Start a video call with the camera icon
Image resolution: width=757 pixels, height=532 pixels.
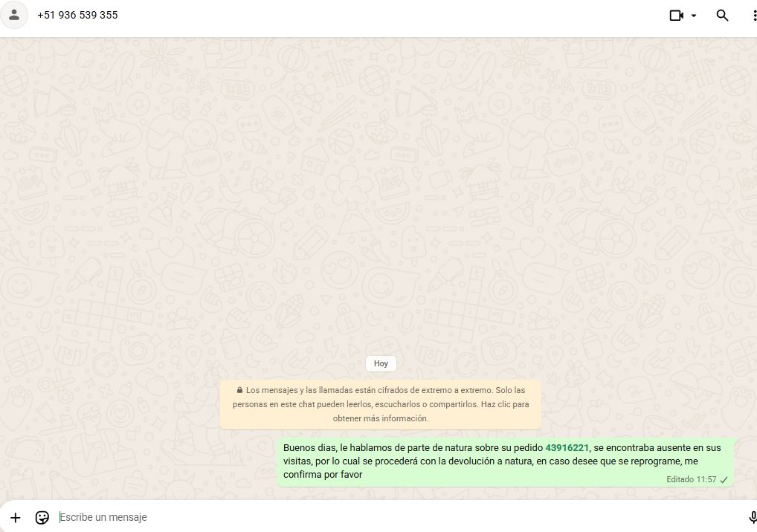[x=676, y=15]
